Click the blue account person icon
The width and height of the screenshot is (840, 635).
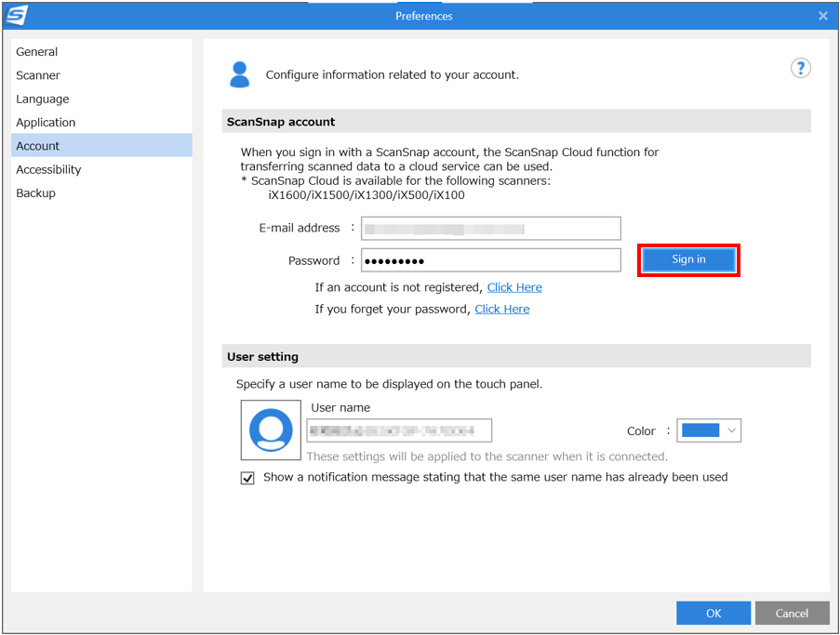(239, 74)
